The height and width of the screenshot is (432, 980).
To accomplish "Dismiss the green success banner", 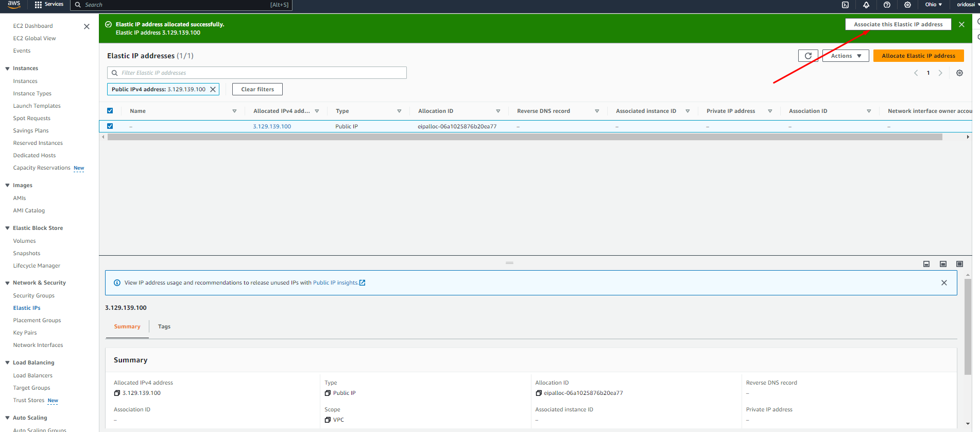I will [x=961, y=24].
